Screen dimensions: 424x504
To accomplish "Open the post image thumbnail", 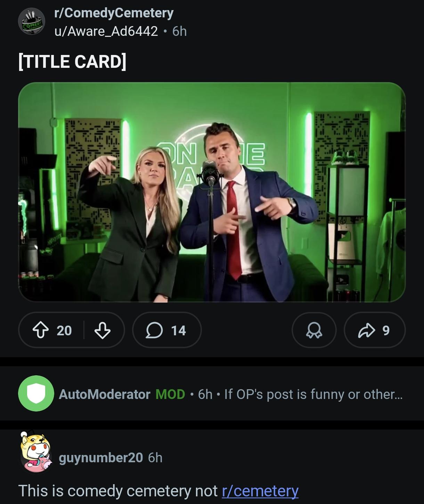I will [x=212, y=192].
